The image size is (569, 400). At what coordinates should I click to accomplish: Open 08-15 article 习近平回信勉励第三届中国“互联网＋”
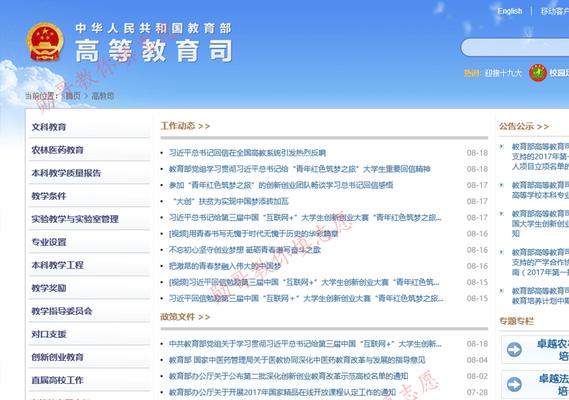pos(306,298)
